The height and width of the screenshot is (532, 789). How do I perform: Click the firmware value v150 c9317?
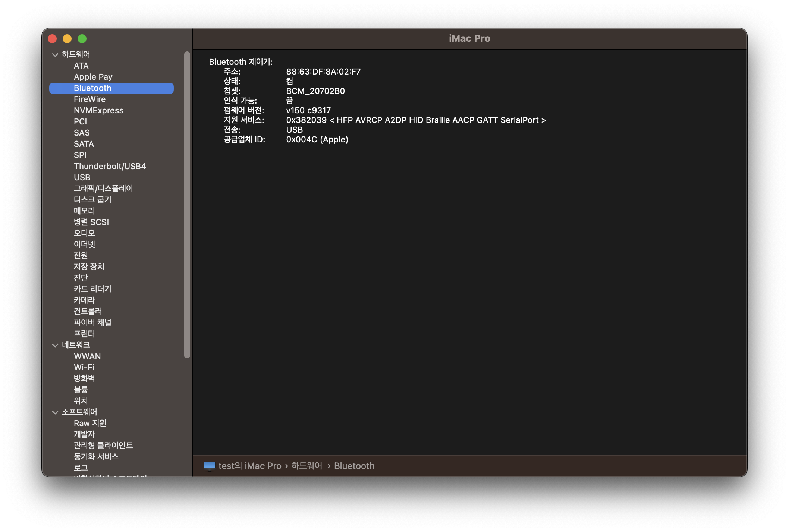tap(308, 110)
